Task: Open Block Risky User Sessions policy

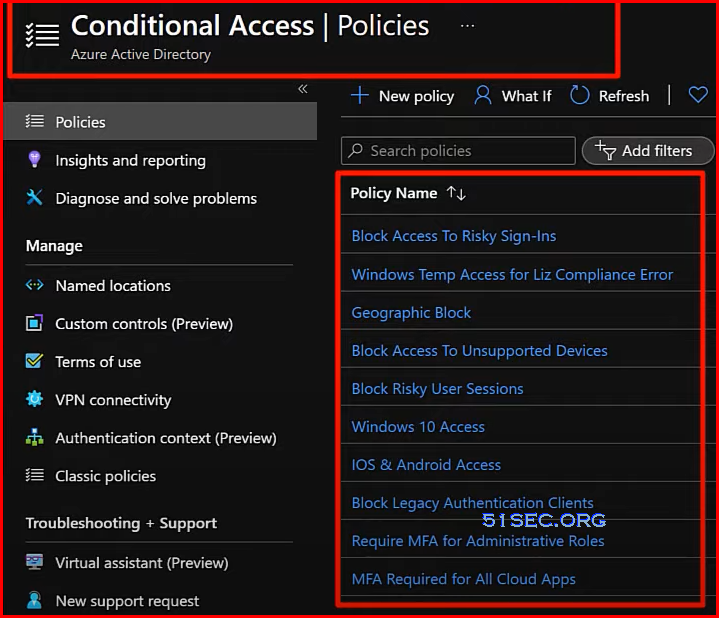Action: click(437, 388)
